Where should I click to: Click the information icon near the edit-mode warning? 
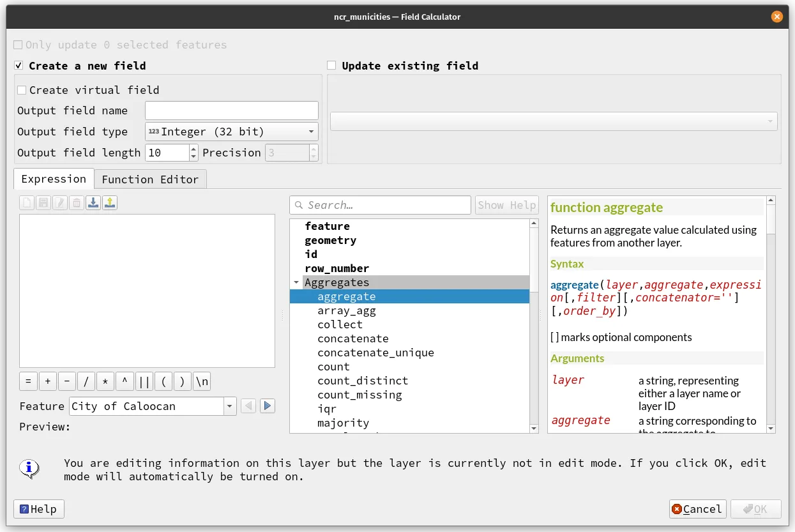[27, 469]
